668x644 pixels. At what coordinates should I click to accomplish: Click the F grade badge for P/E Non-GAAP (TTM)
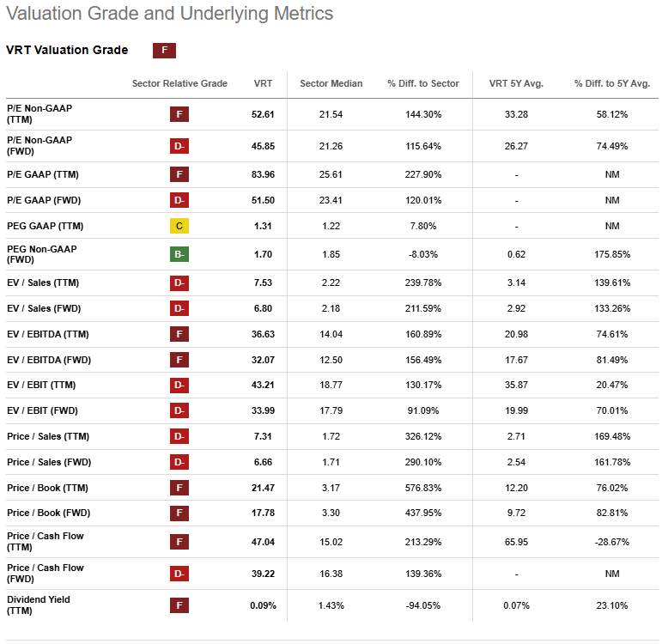[179, 114]
